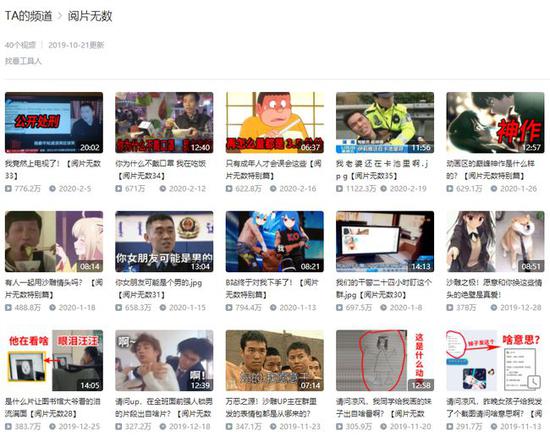Click play-count icon beside 658.3万
Viewport: 550px width, 436px height.
point(119,308)
